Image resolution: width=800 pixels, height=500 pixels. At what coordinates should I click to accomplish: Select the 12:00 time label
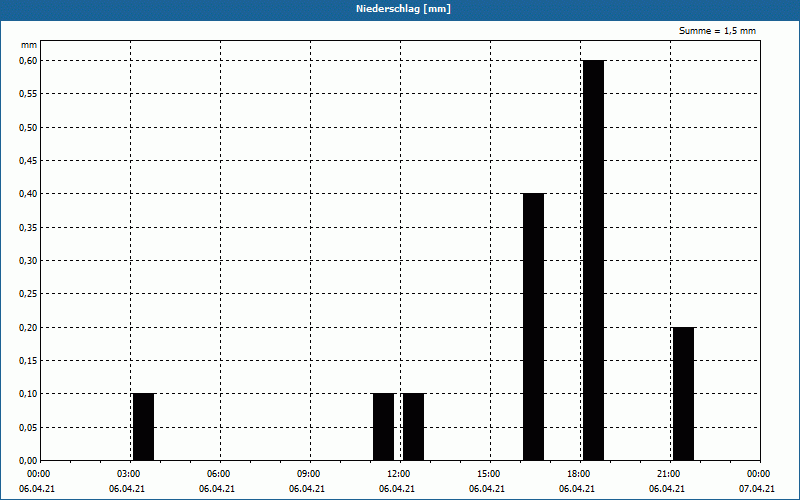tap(399, 474)
